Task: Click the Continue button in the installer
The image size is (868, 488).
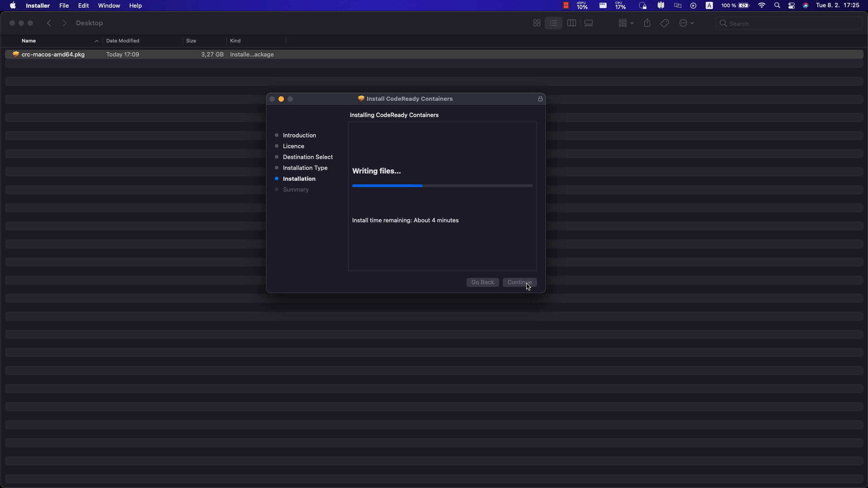Action: (x=519, y=282)
